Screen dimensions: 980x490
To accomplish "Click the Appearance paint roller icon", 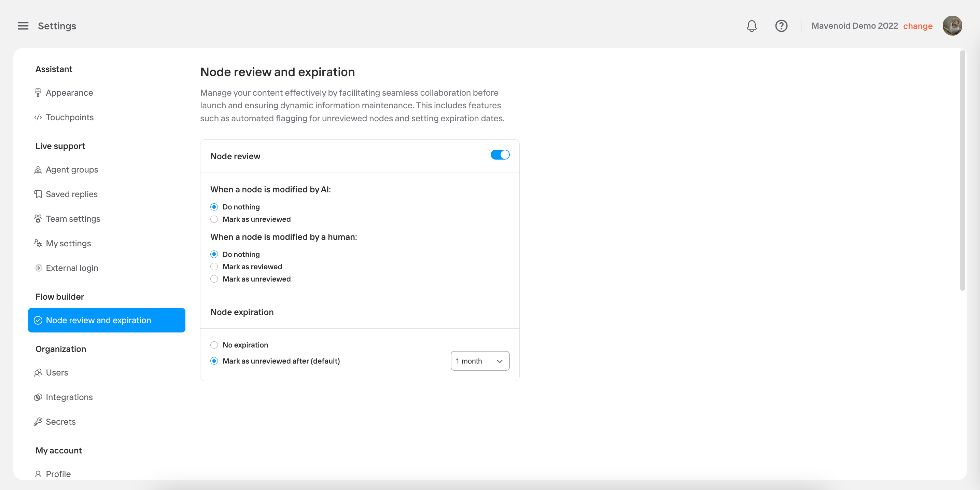I will pyautogui.click(x=38, y=93).
